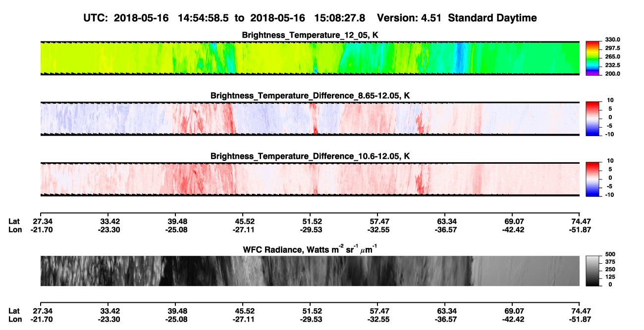Viewport: 644px width, 330px height.
Task: Click the 'Lat' axis label above the WFC Radiance panel
Action: (x=14, y=221)
